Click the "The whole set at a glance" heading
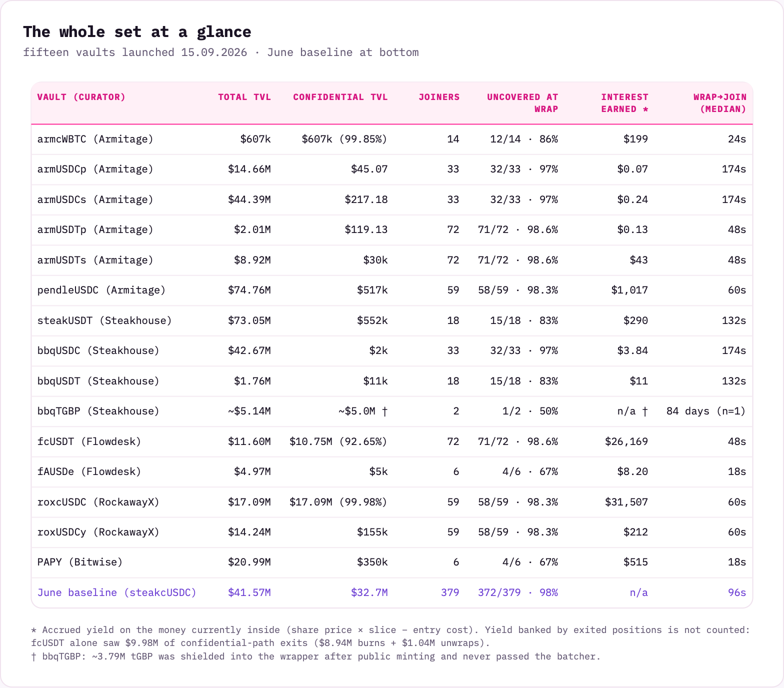784x688 pixels. tap(137, 32)
